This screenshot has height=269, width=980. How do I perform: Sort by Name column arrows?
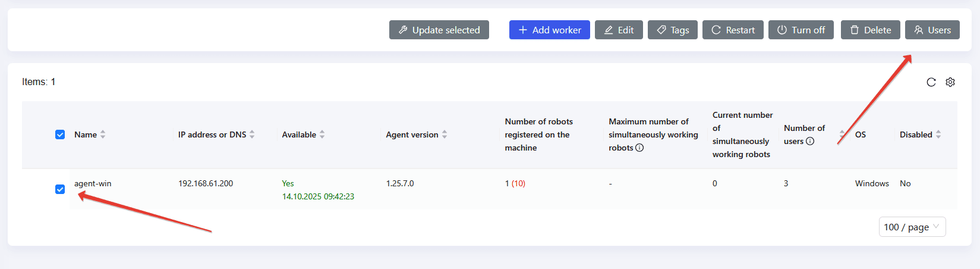pyautogui.click(x=103, y=134)
